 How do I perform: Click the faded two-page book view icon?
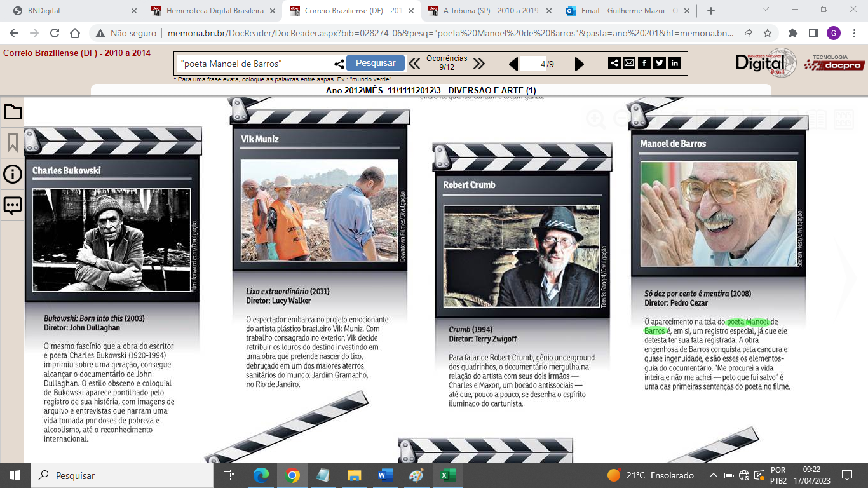pos(818,118)
